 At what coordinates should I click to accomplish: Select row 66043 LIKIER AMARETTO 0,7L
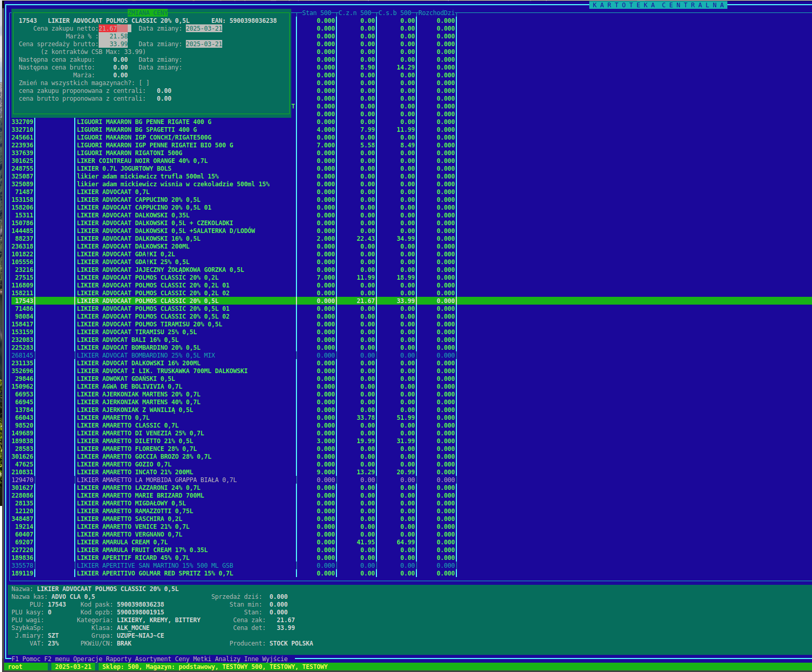click(x=113, y=418)
